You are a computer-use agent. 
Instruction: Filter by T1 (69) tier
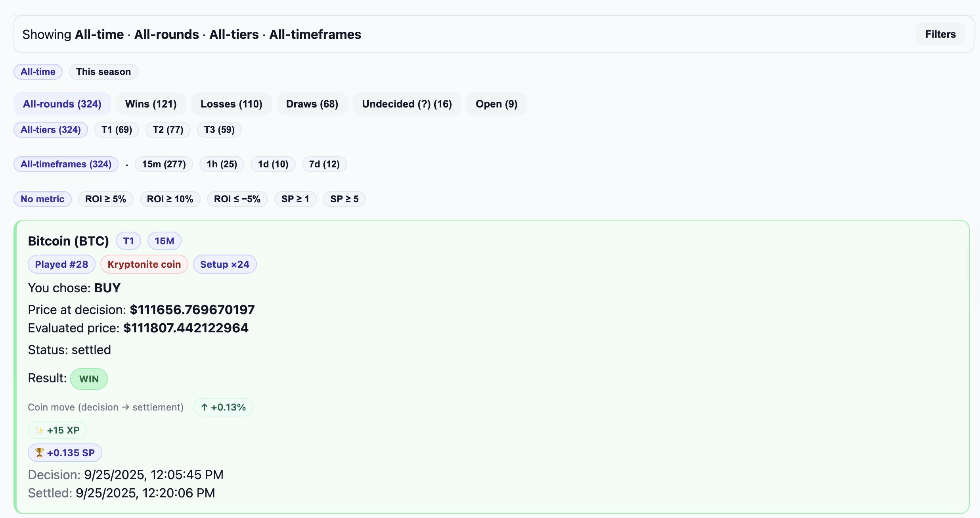coord(117,130)
